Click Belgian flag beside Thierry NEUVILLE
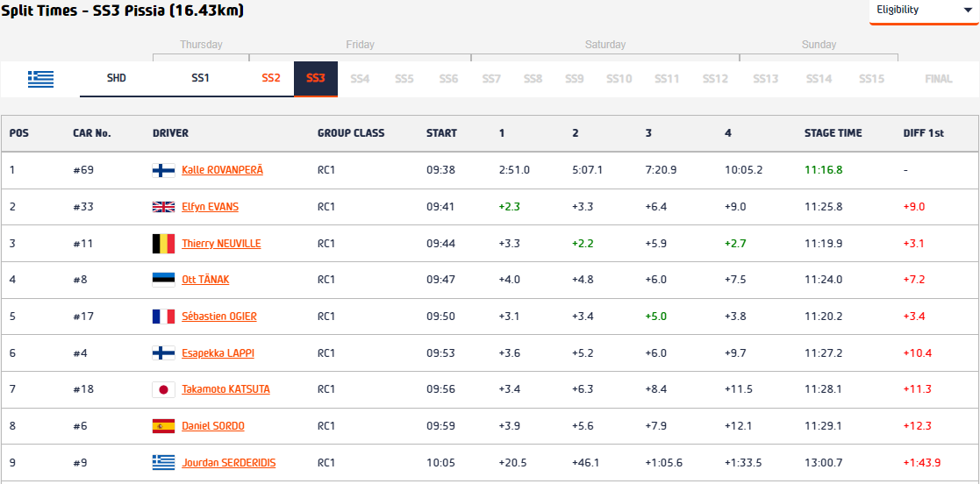Image resolution: width=980 pixels, height=484 pixels. pos(164,244)
